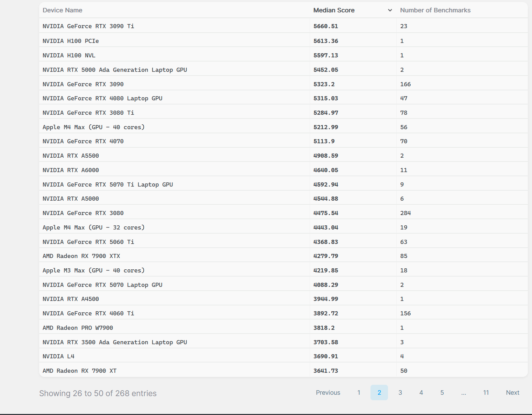Select NVIDIA GeForce RTX 3090 Ti row
Screen dimensions: 532x415
click(284, 26)
